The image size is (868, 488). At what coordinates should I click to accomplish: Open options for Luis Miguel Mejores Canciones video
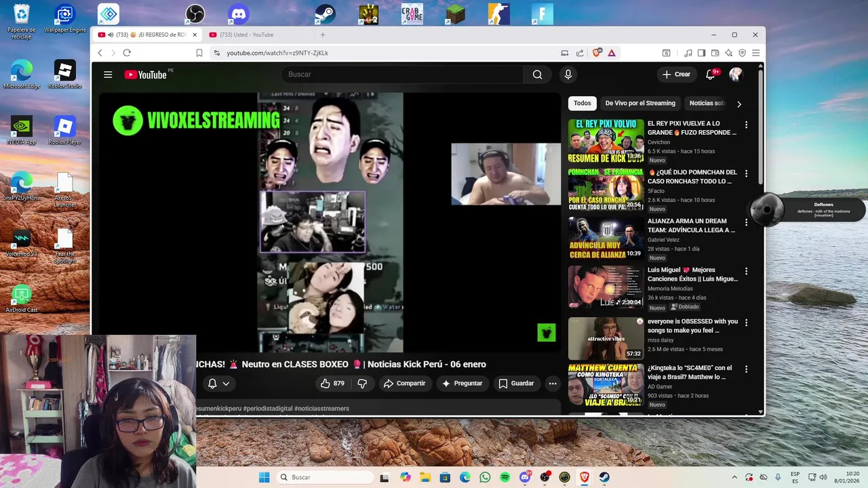pyautogui.click(x=746, y=271)
